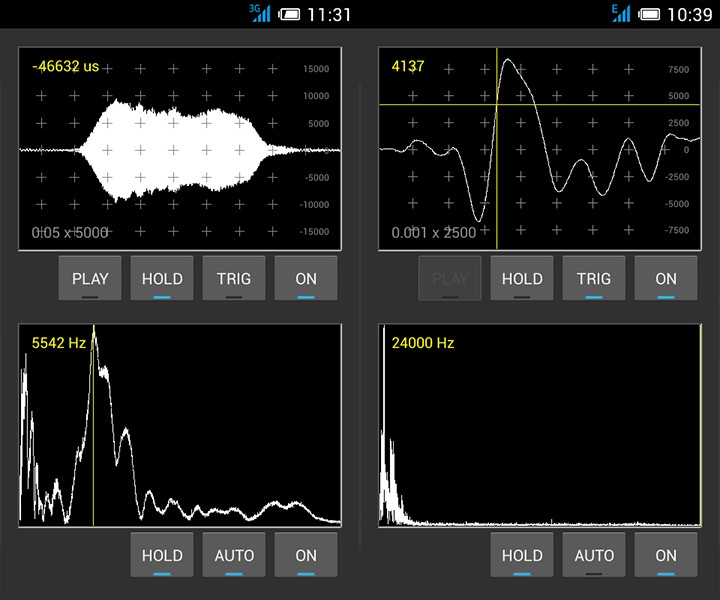Toggle HOLD below the -46632 us scope
Screen dimensions: 720x600
(x=162, y=279)
